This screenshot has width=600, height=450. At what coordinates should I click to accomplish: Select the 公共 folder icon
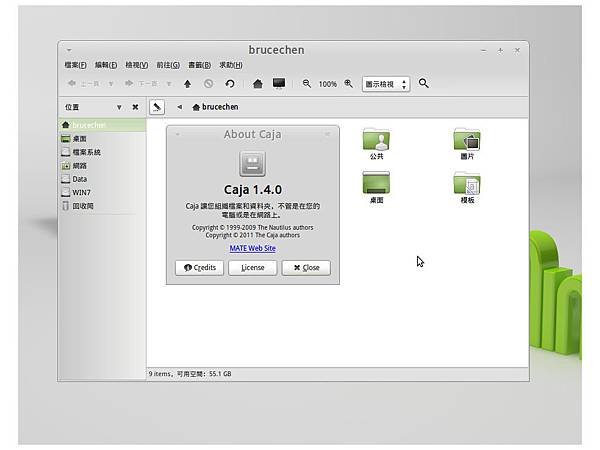[377, 144]
